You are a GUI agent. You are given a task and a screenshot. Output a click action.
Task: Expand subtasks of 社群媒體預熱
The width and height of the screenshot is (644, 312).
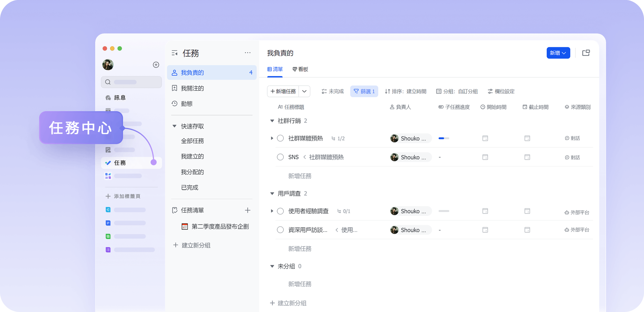(272, 138)
